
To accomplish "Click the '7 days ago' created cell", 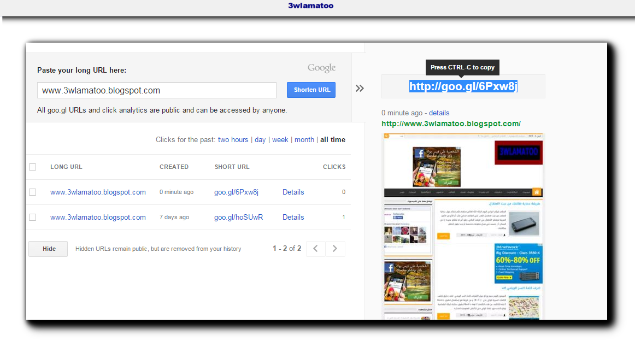I will (174, 218).
